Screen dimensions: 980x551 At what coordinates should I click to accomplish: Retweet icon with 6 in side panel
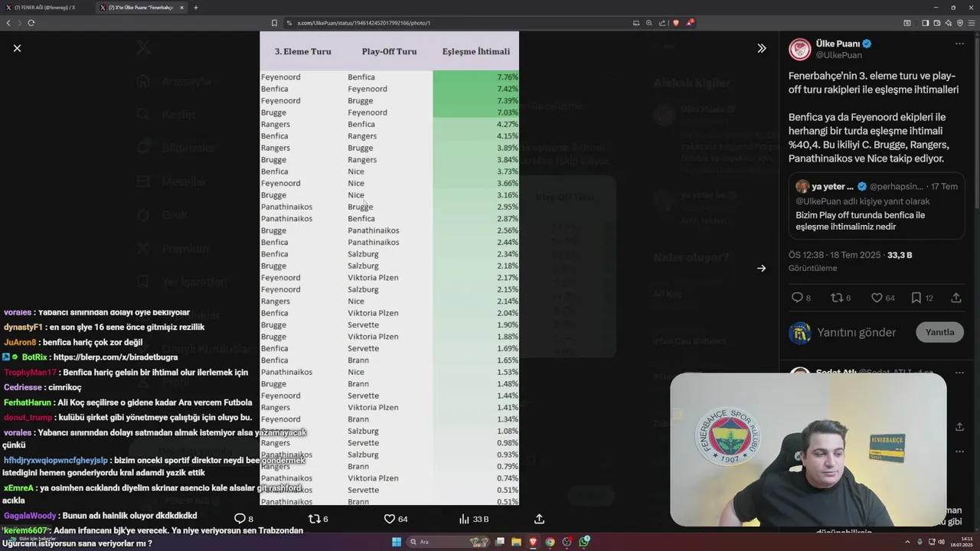pos(837,298)
